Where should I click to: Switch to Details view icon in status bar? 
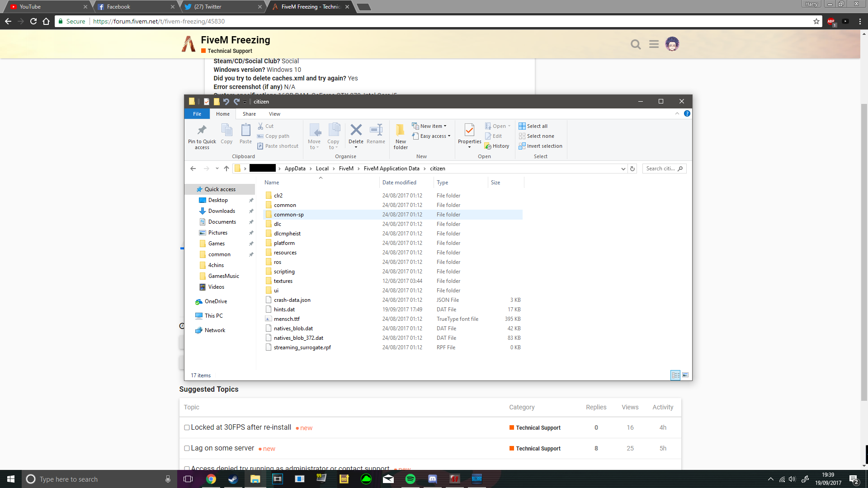coord(675,375)
